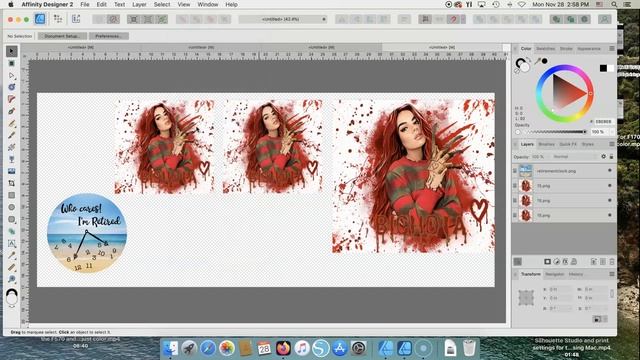Select the Vector Crop tool
The width and height of the screenshot is (640, 360).
point(11,183)
